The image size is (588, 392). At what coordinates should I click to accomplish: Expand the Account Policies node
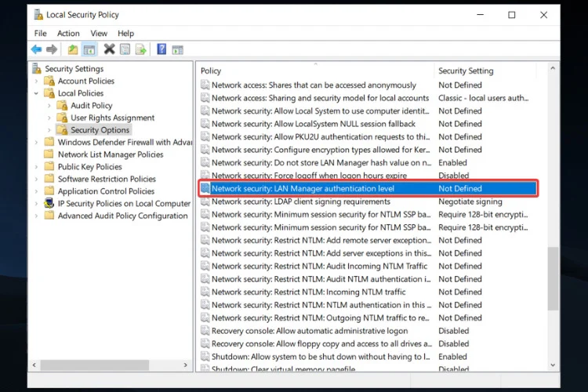point(36,81)
